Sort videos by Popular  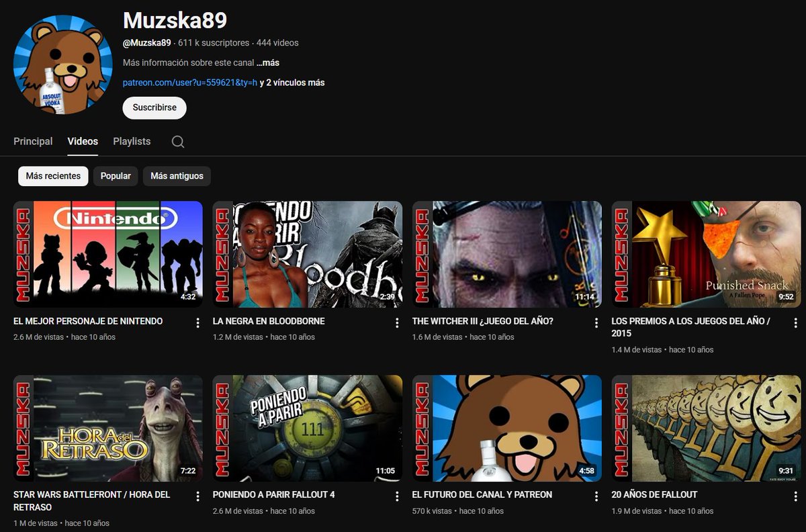(x=116, y=176)
